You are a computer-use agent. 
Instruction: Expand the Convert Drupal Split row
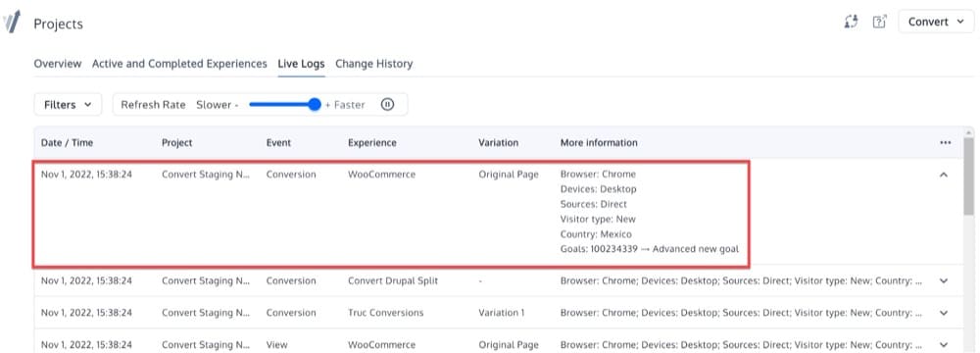(944, 281)
